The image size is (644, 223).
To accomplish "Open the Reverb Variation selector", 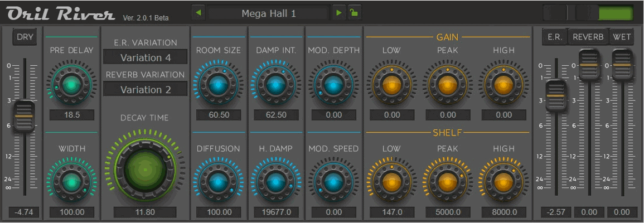I will point(146,89).
